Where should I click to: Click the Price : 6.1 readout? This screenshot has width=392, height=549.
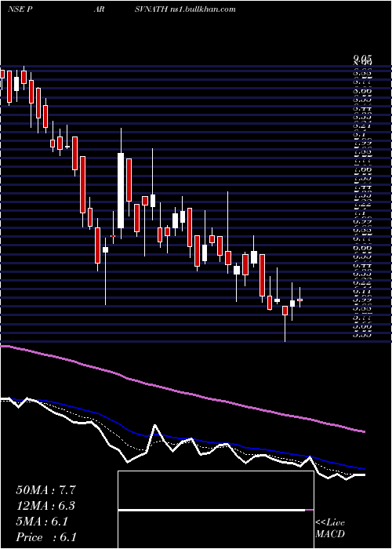(x=45, y=537)
